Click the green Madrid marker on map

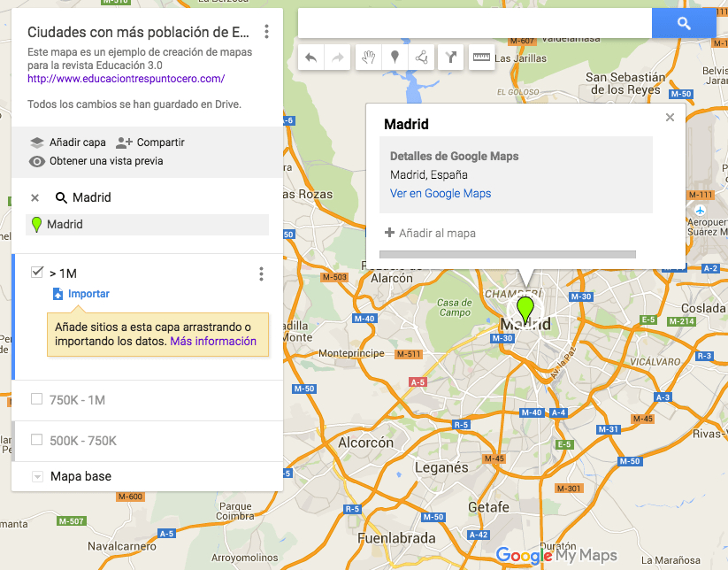click(525, 310)
